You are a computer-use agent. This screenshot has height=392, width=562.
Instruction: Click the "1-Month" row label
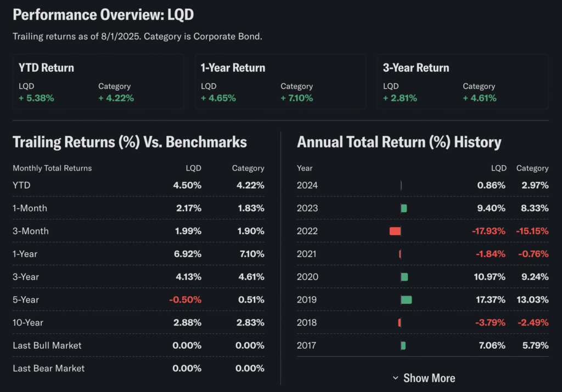pyautogui.click(x=30, y=208)
